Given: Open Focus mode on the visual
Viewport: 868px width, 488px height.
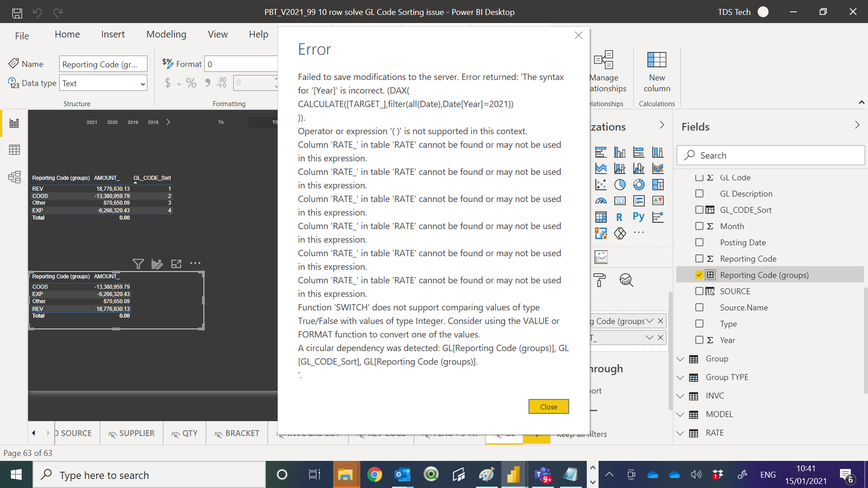Looking at the screenshot, I should coord(176,264).
